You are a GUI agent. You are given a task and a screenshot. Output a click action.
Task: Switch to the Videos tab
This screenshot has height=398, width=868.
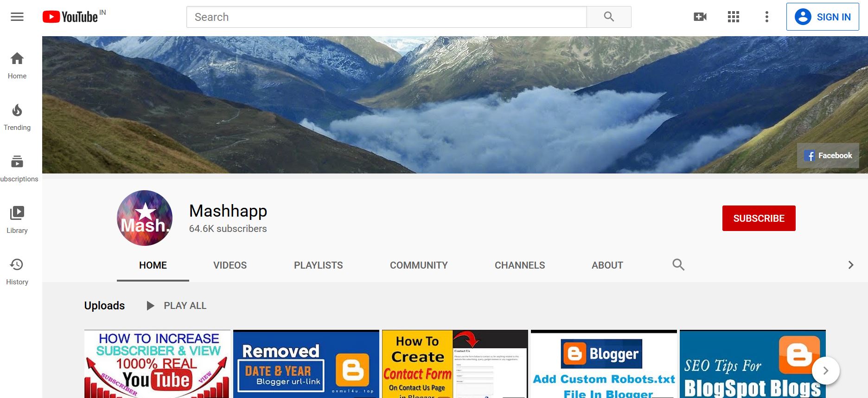click(x=230, y=265)
